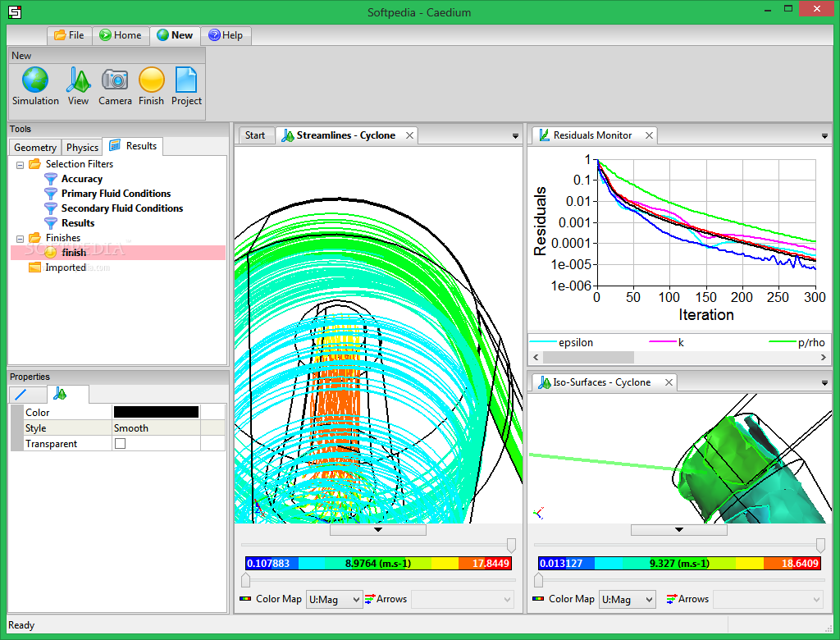Viewport: 840px width, 640px height.
Task: Open the Home ribbon tab
Action: click(121, 35)
